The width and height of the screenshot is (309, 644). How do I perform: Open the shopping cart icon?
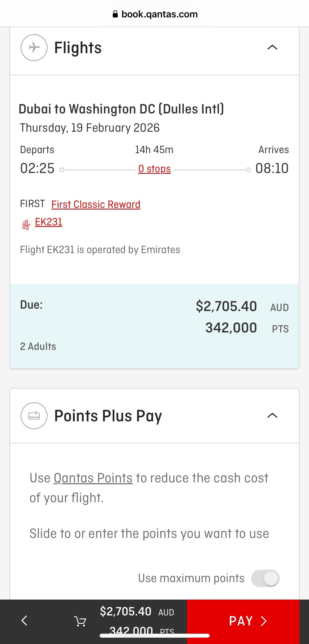[x=80, y=621]
